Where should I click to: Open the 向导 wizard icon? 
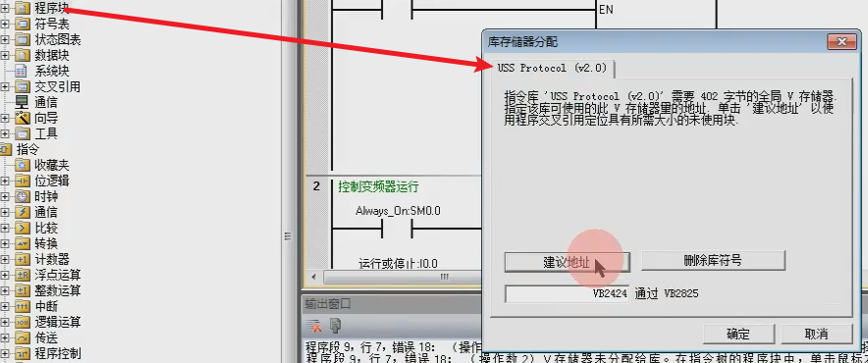[x=23, y=118]
